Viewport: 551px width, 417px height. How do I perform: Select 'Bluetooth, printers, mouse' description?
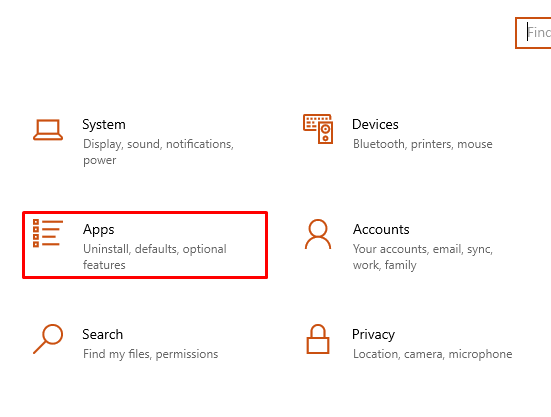click(423, 144)
